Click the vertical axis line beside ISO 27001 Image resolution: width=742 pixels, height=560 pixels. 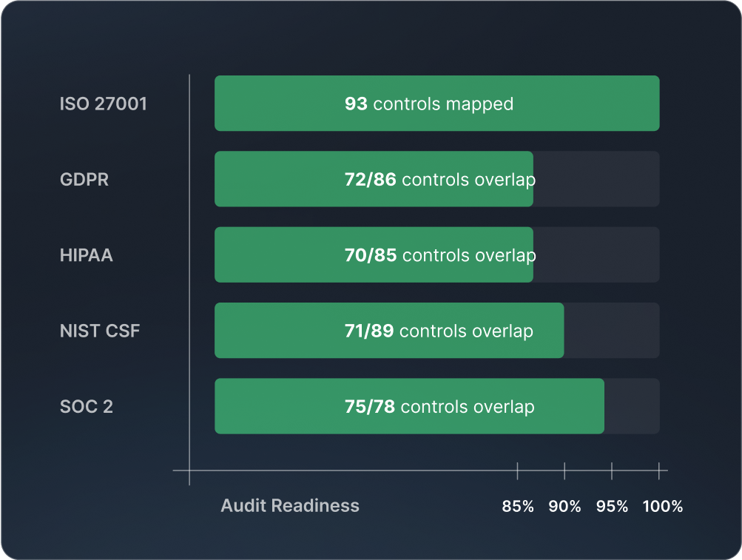pos(189,104)
